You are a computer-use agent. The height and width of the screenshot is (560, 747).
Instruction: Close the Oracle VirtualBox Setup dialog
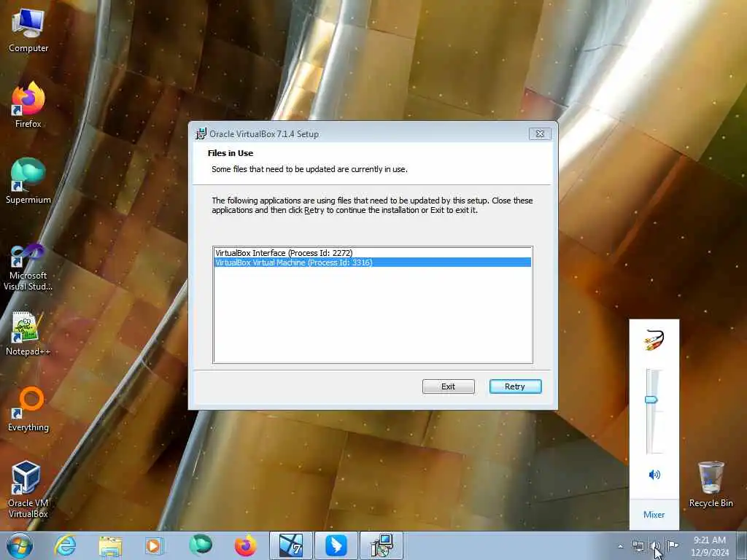point(540,134)
